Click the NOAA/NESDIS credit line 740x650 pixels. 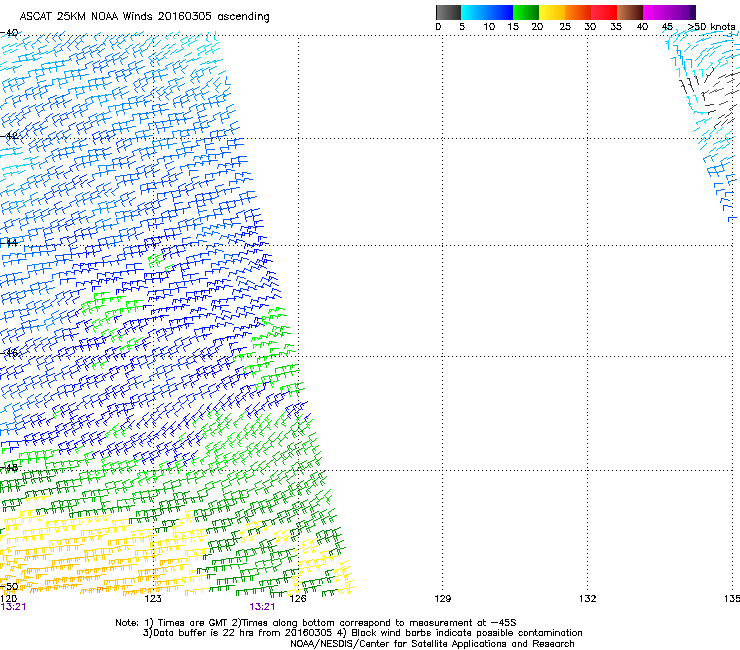[432, 644]
